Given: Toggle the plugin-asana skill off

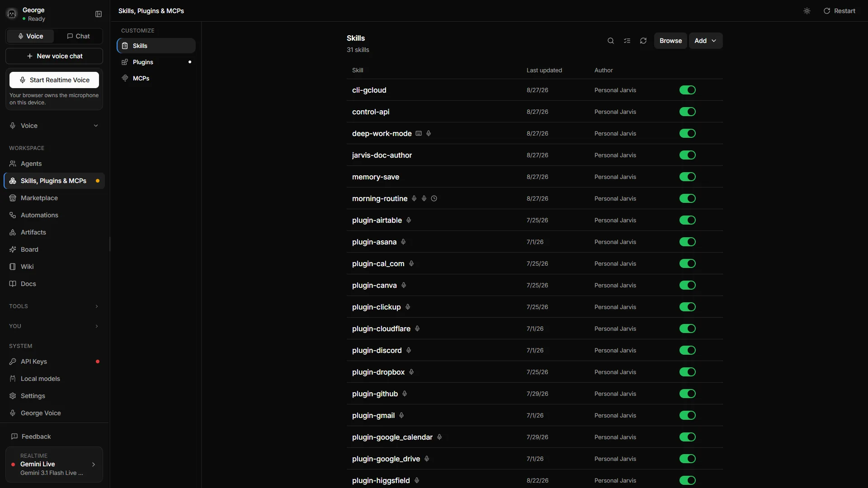Looking at the screenshot, I should 687,242.
